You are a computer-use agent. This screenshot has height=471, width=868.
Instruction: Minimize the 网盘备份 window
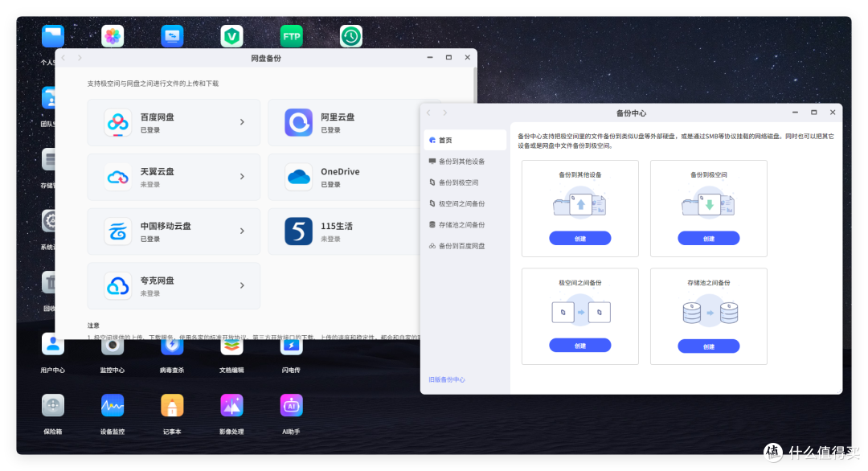pyautogui.click(x=430, y=58)
